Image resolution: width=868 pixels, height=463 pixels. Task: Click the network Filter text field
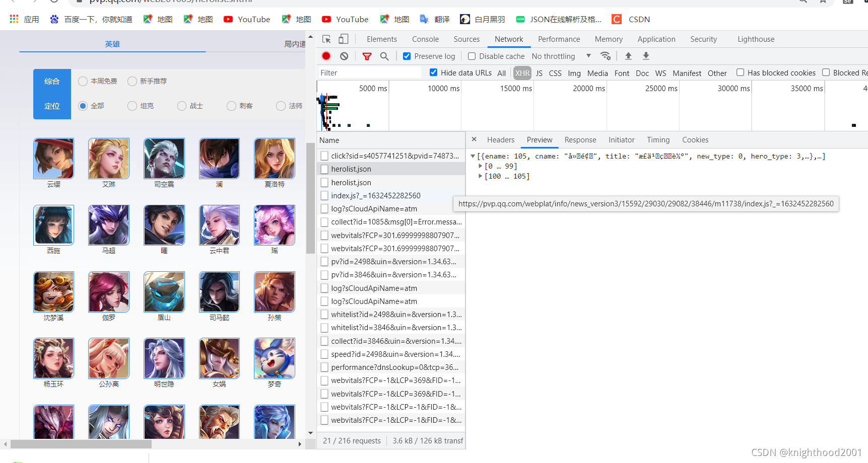tap(370, 73)
